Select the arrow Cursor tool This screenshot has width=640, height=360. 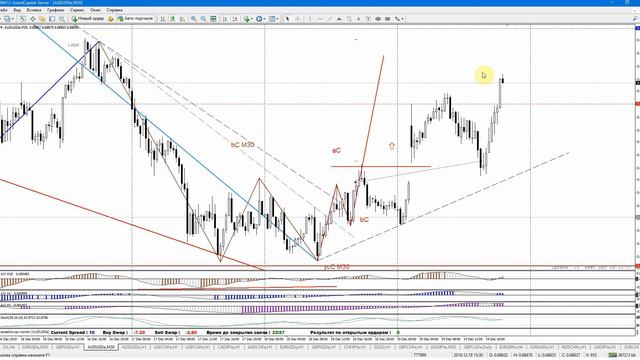tap(287, 19)
